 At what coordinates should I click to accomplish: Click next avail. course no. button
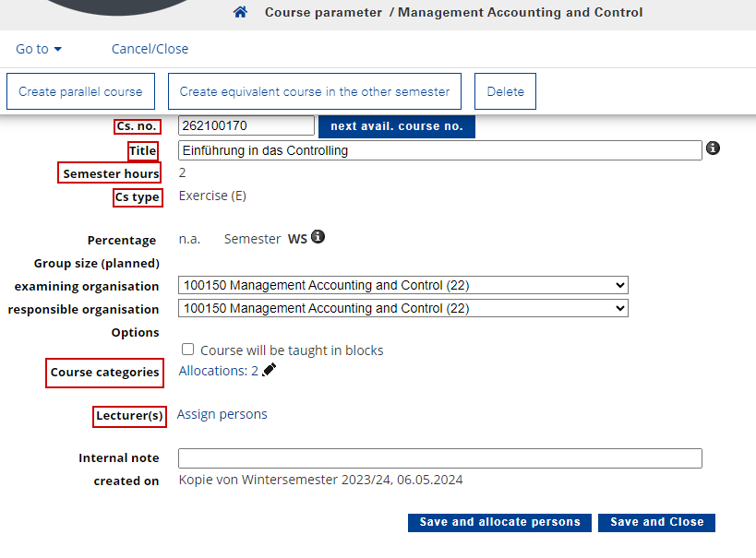[x=397, y=126]
